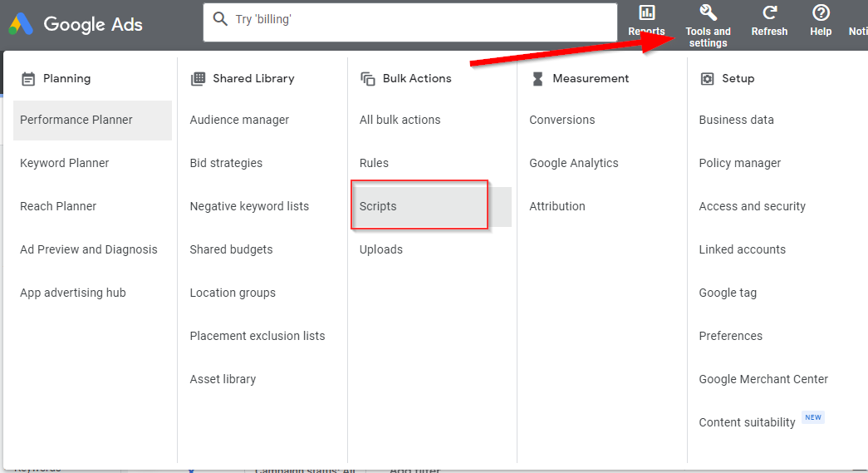
Task: Click the Bulk Actions heading text
Action: click(x=417, y=78)
